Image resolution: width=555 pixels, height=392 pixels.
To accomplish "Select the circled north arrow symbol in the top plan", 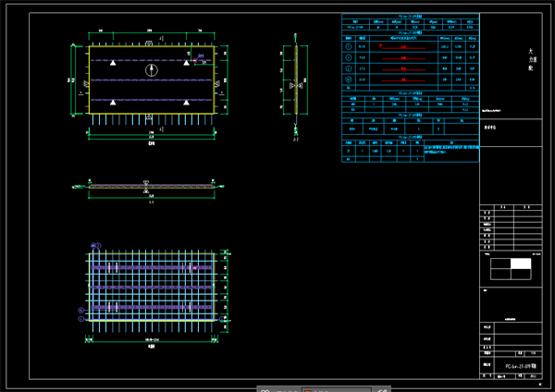I will [x=152, y=70].
